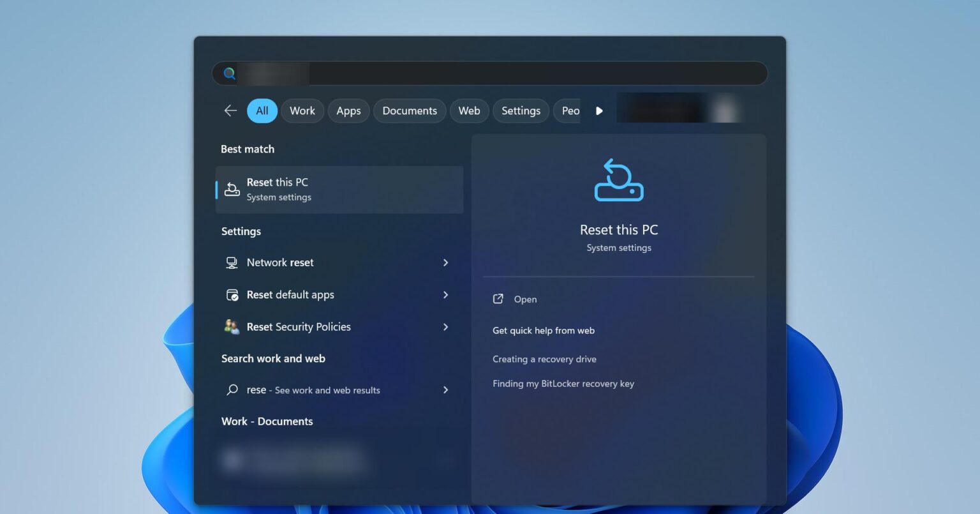Screen dimensions: 980x514
Task: Select the Settings filter tab
Action: tap(521, 111)
